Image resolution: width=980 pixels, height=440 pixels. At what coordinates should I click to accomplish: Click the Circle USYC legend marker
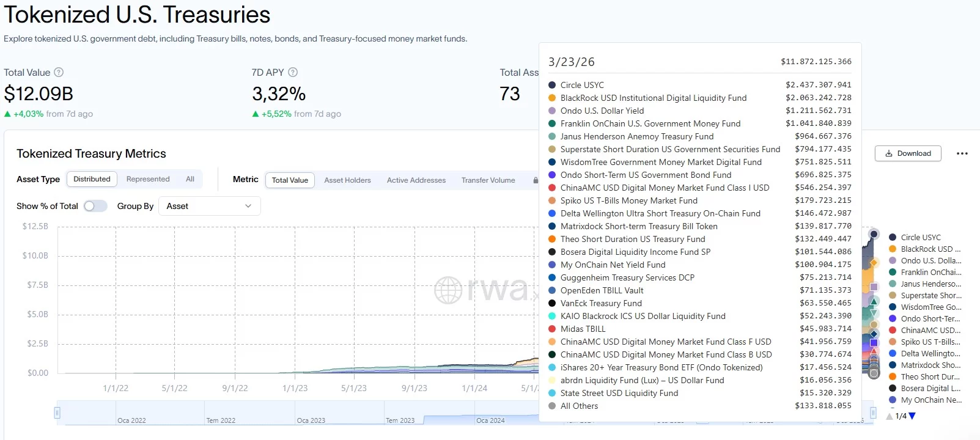[893, 237]
